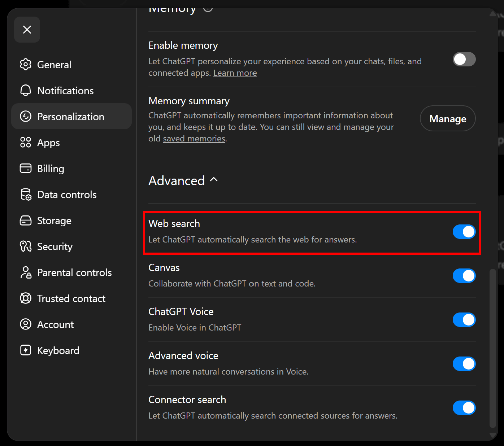Open the Keyboard label text
The image size is (504, 446).
58,350
